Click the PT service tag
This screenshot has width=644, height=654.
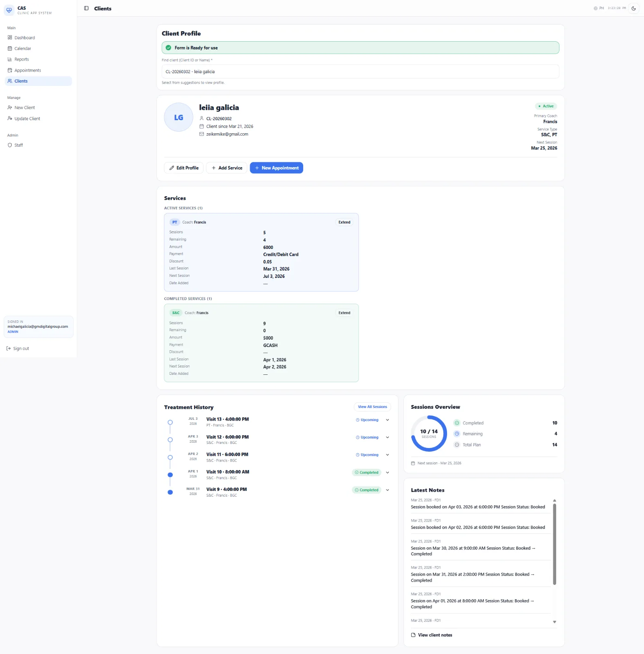174,222
